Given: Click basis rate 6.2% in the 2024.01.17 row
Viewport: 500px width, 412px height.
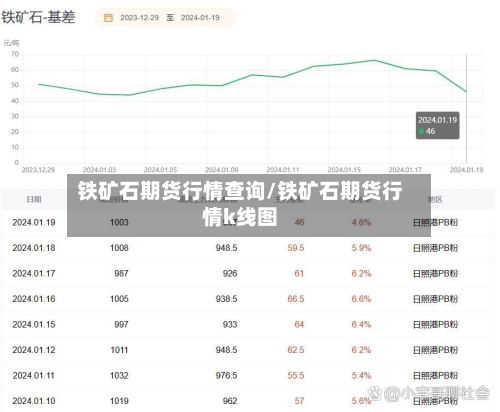Looking at the screenshot, I should click(x=361, y=274).
